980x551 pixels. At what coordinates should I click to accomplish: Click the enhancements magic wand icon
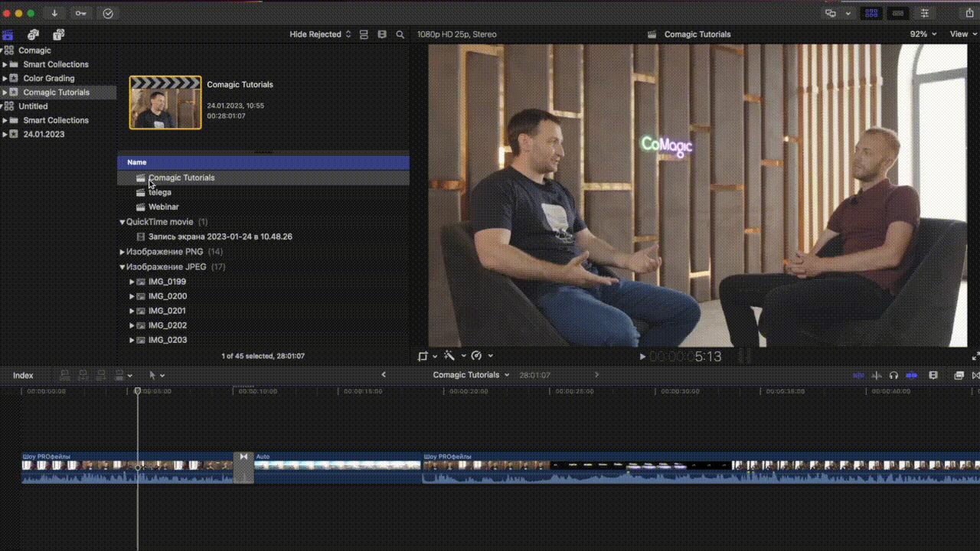[x=449, y=356]
